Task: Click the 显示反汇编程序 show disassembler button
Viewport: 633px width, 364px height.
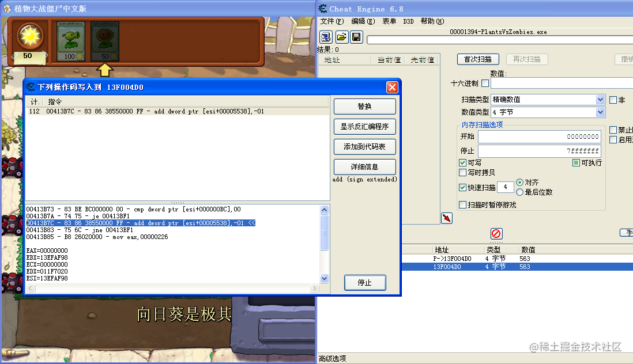Action: click(364, 127)
